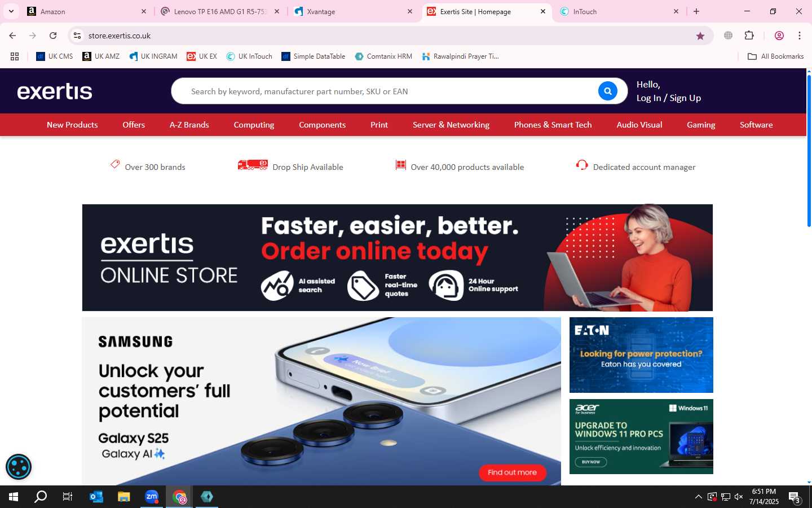Open UK EX bookmark
Screen dimensions: 812x508
pos(202,56)
